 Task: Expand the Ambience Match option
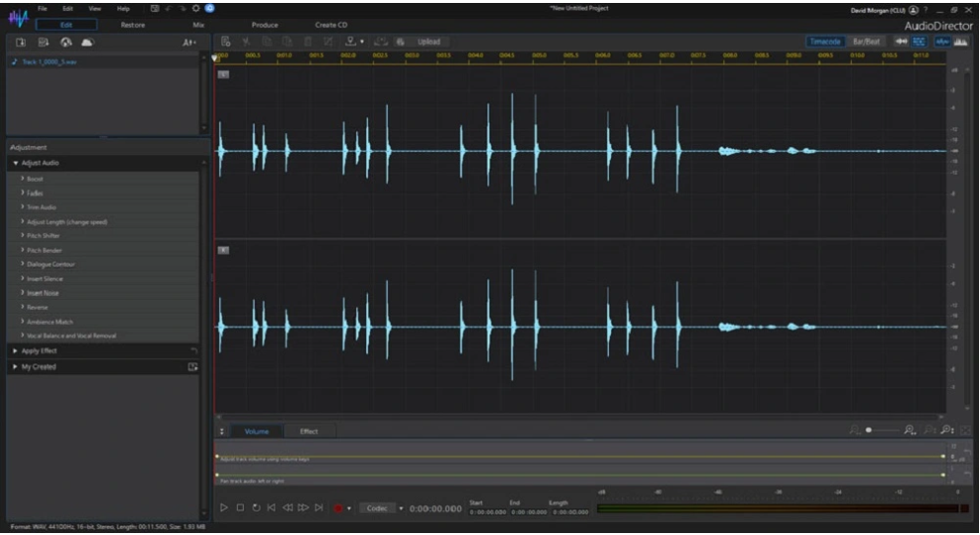[x=103, y=322]
